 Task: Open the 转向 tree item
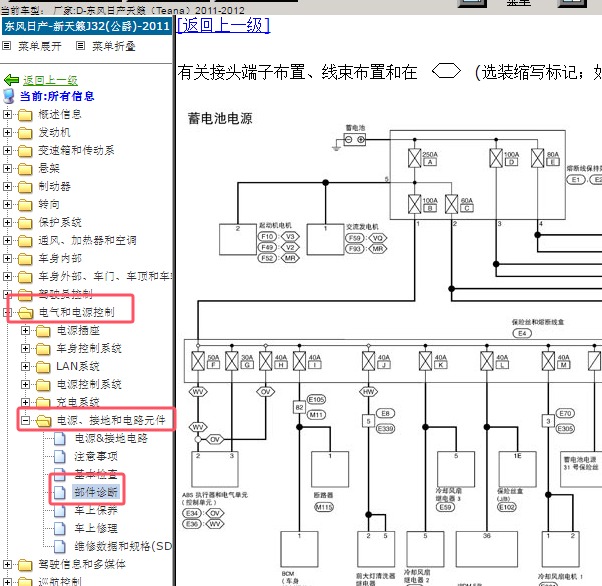click(49, 205)
